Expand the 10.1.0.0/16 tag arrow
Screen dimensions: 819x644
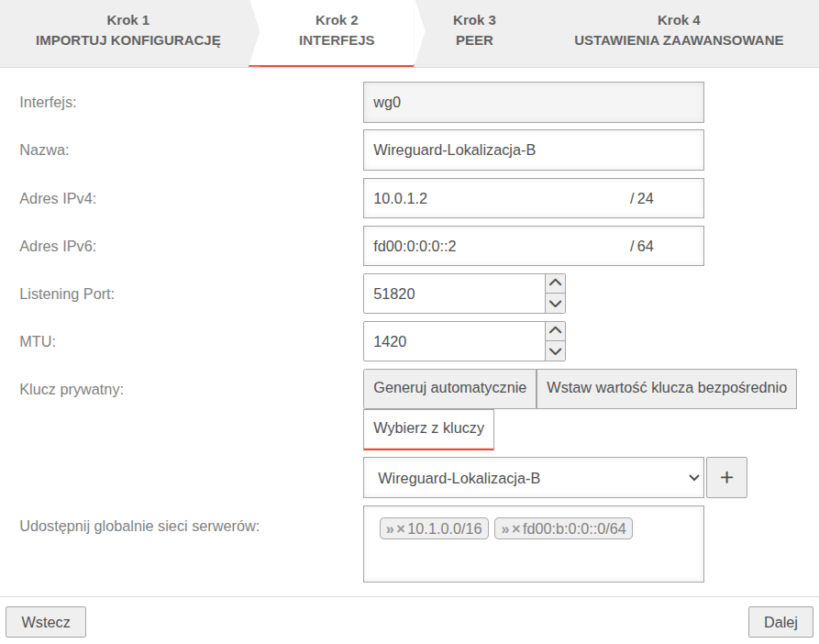coord(390,529)
